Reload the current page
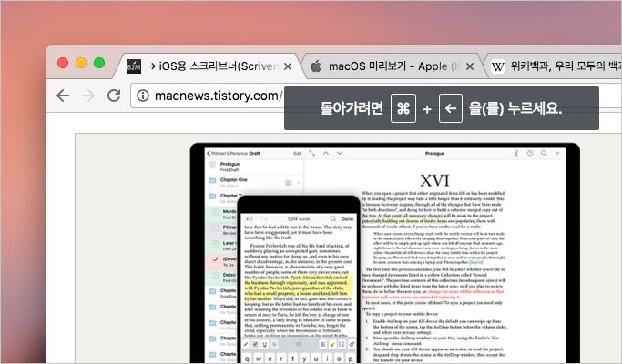 click(114, 96)
